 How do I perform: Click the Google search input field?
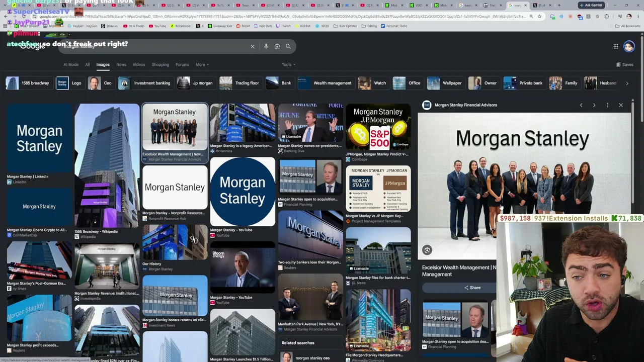pos(156,46)
